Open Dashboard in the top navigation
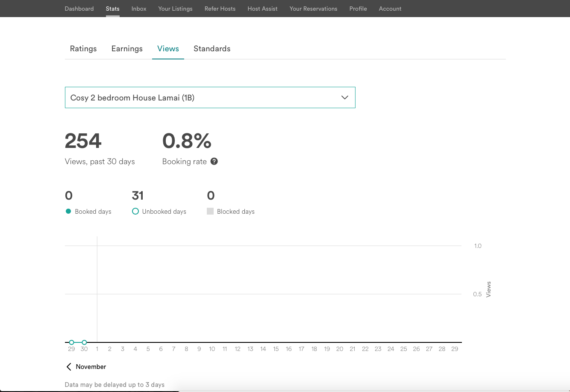570x392 pixels. click(79, 9)
